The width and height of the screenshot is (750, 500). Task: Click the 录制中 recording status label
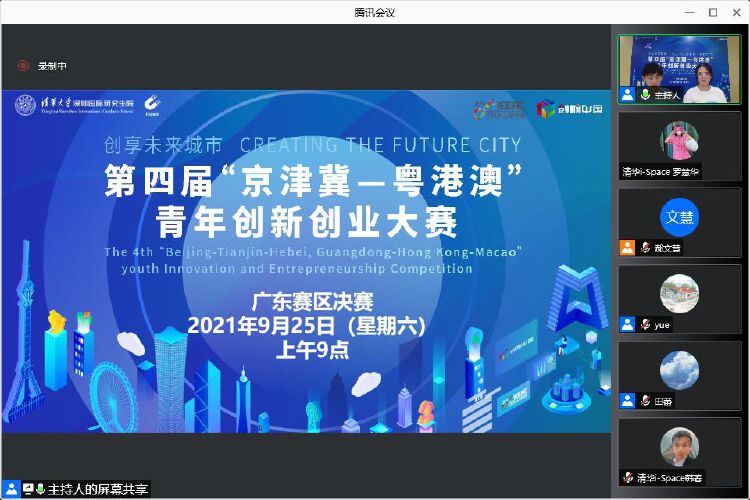click(x=52, y=66)
